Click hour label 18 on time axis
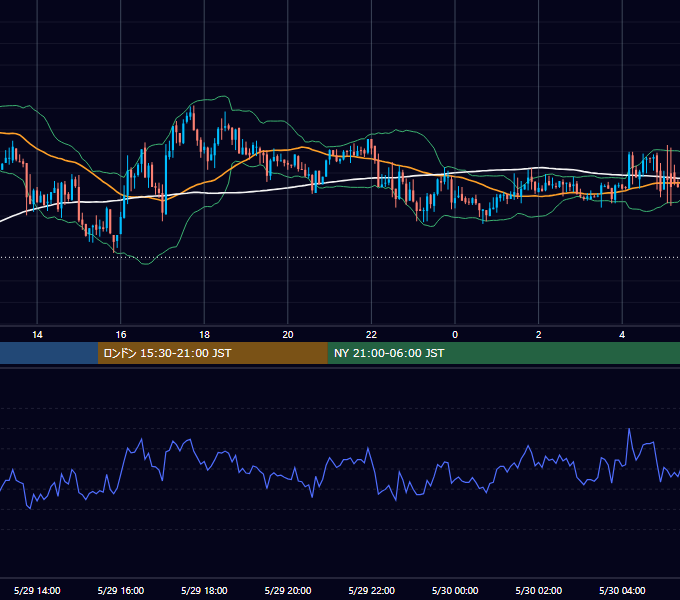This screenshot has width=680, height=600. click(204, 335)
